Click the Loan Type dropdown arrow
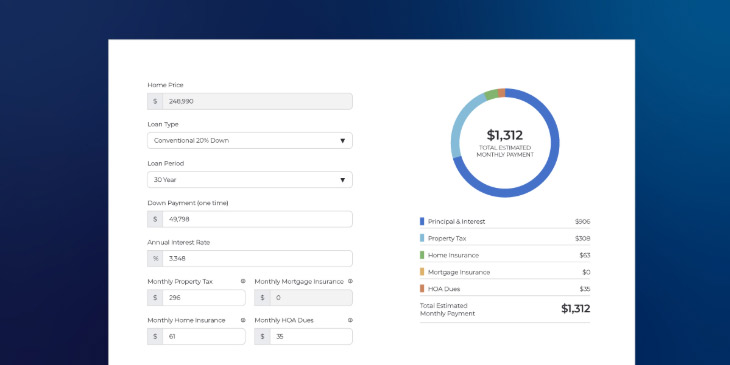 pyautogui.click(x=343, y=141)
